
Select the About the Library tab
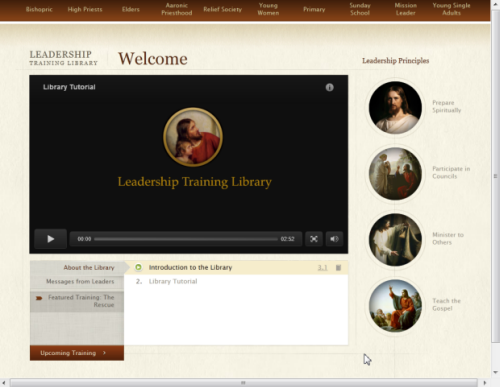click(77, 268)
